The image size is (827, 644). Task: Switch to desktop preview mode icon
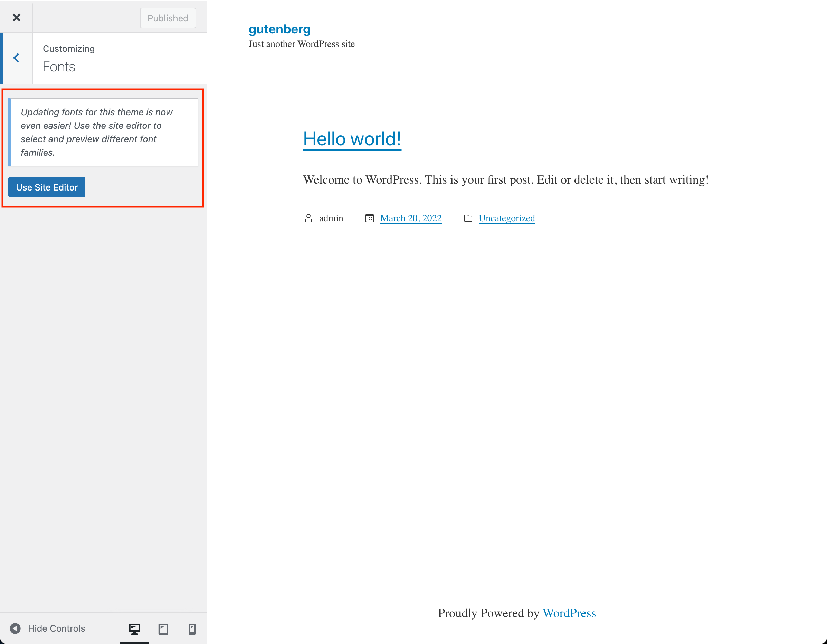[134, 629]
